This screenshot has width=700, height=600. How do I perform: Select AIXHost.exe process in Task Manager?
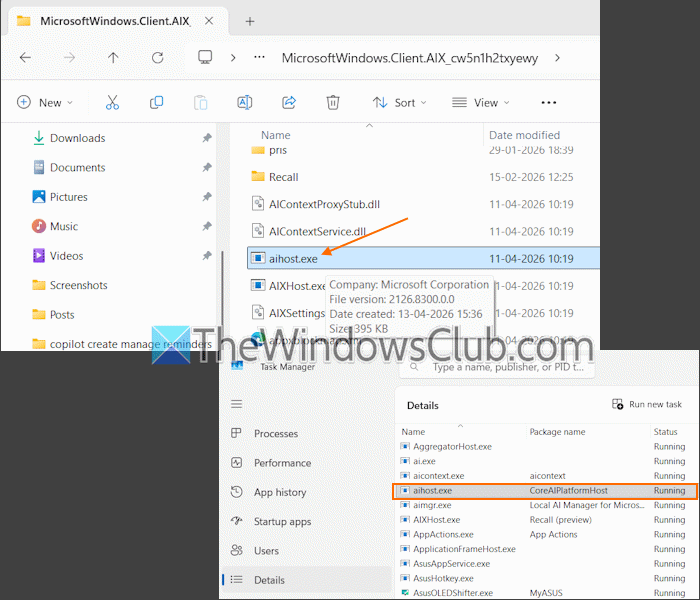[547, 520]
